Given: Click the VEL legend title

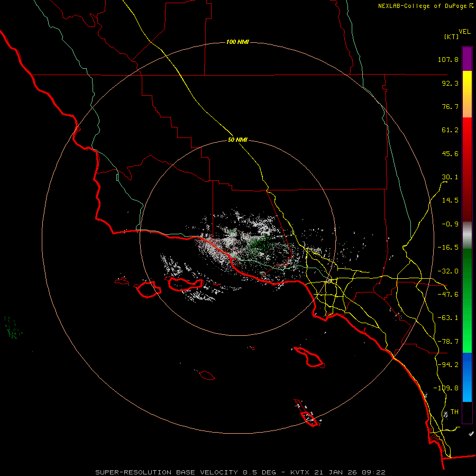Looking at the screenshot, I should click(465, 32).
